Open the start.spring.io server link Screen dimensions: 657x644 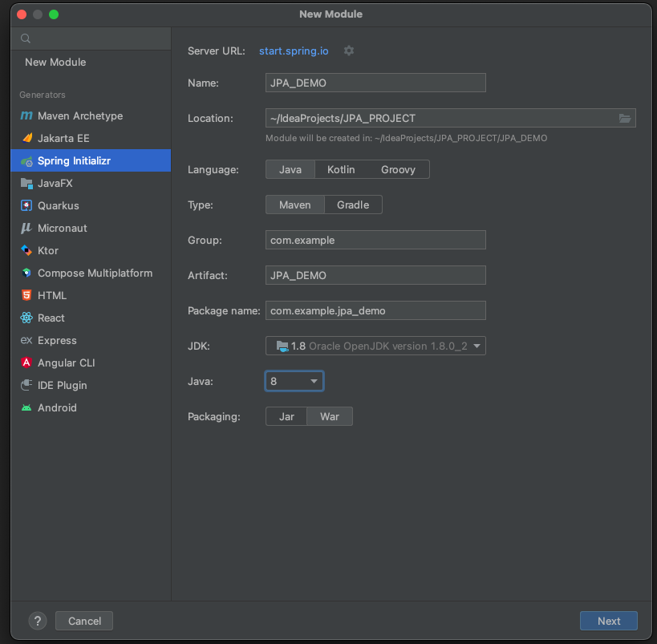coord(294,51)
